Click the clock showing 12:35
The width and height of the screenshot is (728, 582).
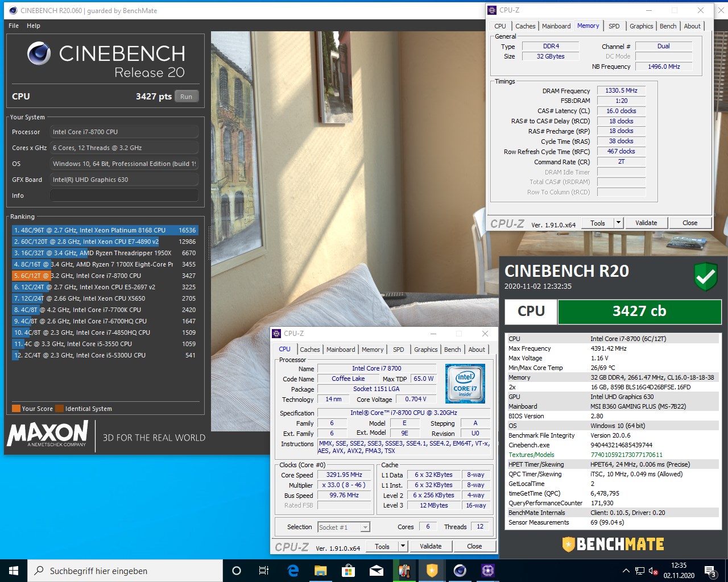[x=679, y=566]
